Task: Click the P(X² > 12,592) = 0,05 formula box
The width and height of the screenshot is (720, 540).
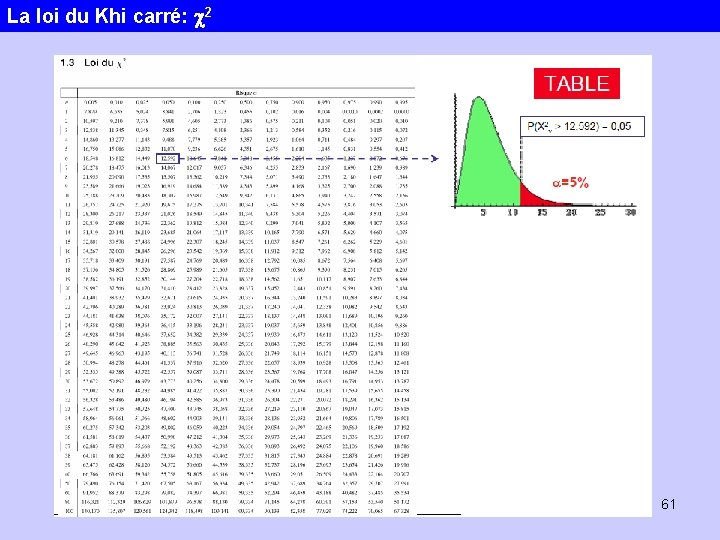Action: tap(582, 126)
